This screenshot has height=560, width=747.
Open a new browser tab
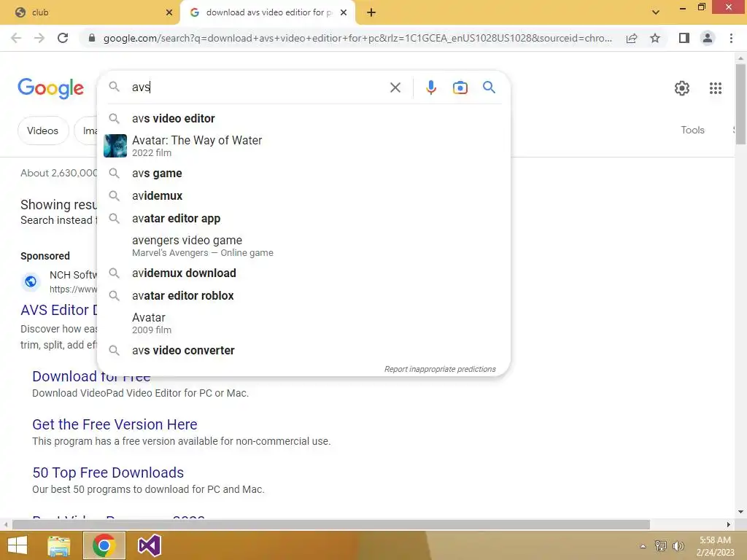point(371,12)
